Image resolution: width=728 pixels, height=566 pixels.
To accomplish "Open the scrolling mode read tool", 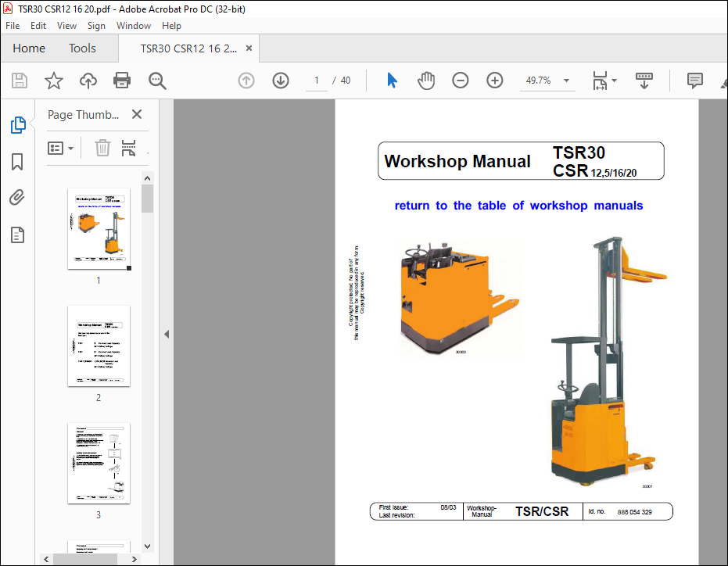I will point(644,81).
